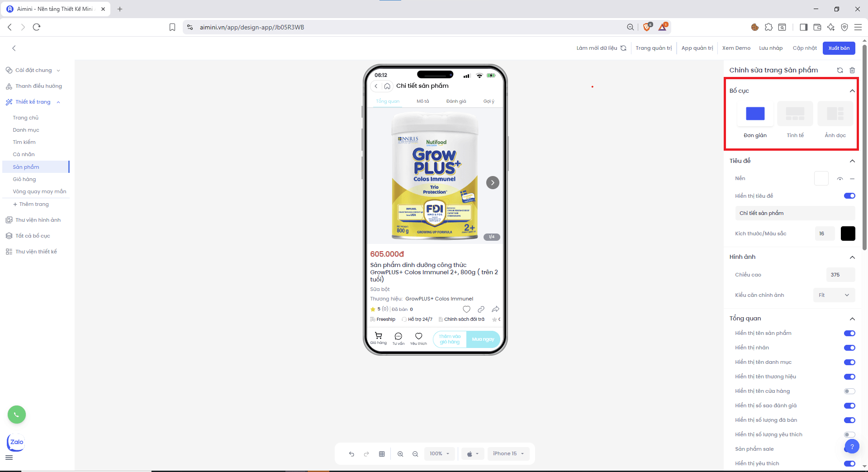Disable the Hiển thị tiêu đề toggle
Screen dimensions: 868x472
pyautogui.click(x=849, y=196)
